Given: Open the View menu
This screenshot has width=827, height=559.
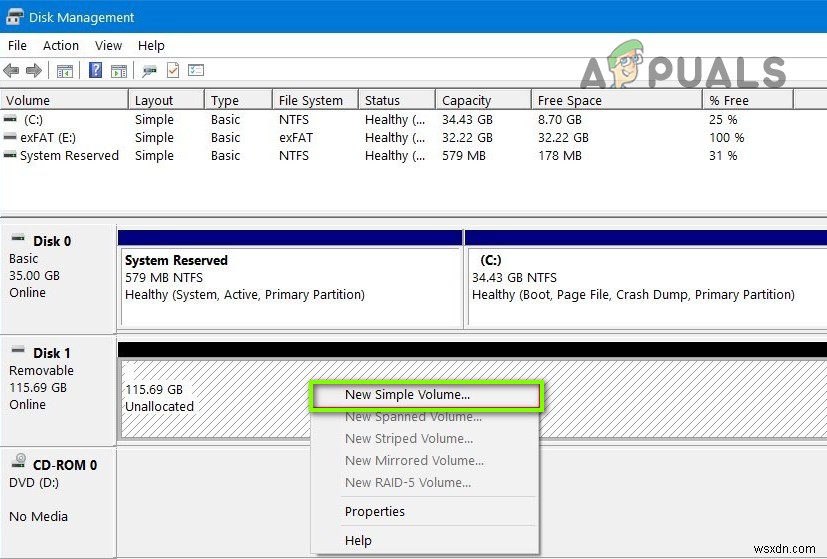Looking at the screenshot, I should 108,46.
